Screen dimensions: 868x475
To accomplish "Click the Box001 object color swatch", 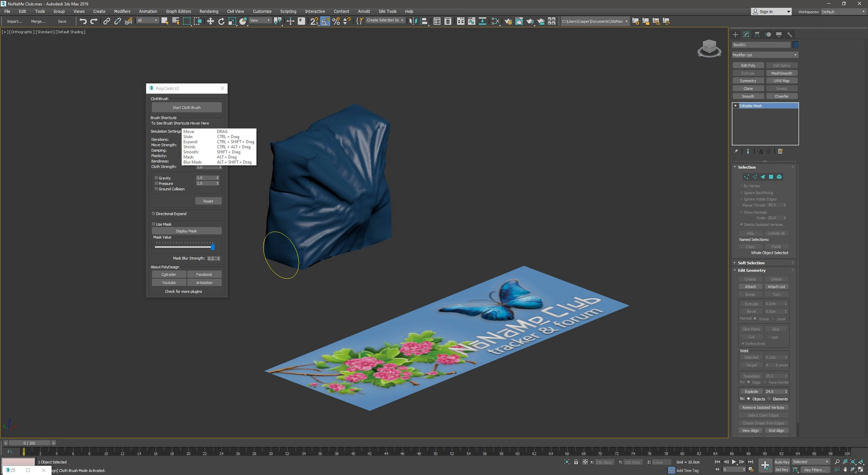I will click(x=795, y=44).
